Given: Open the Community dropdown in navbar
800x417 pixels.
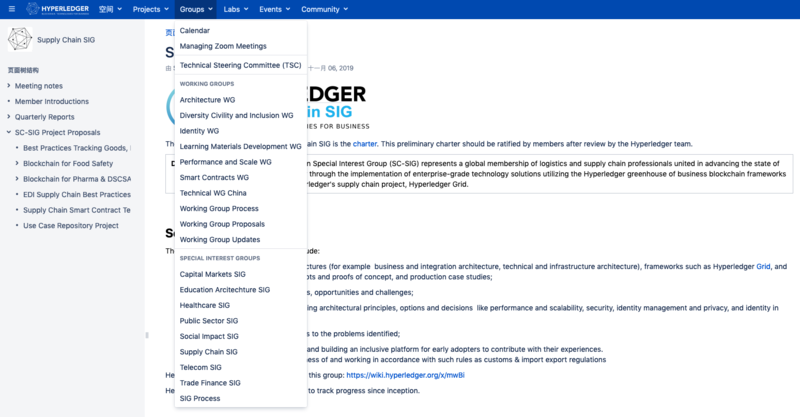Looking at the screenshot, I should 324,9.
